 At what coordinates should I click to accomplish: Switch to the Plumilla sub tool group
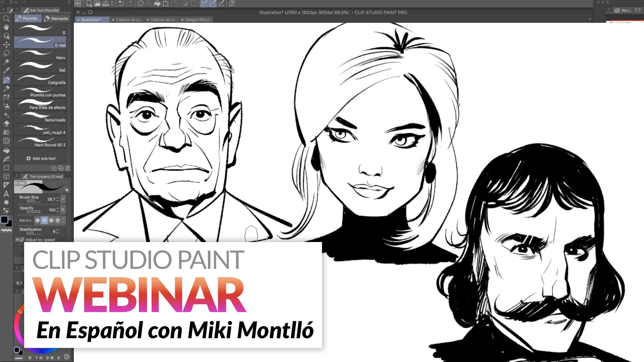coord(28,18)
